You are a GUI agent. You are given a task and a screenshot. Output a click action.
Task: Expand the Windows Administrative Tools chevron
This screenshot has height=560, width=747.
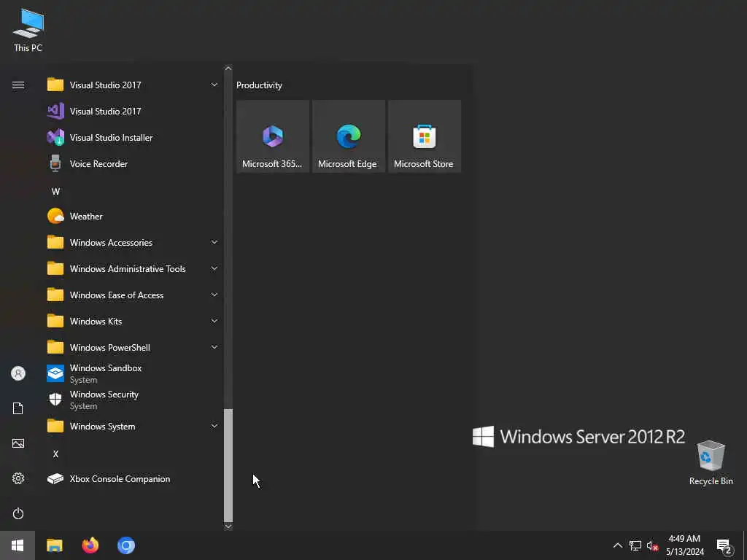pyautogui.click(x=214, y=268)
